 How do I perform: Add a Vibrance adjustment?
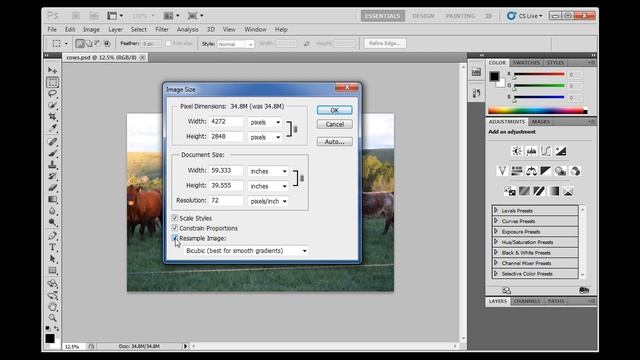(x=502, y=171)
